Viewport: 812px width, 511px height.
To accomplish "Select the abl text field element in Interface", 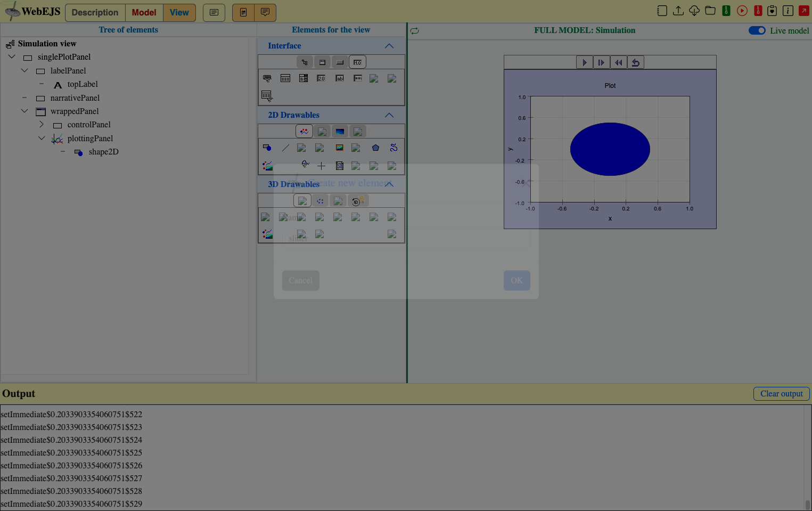I will (340, 78).
